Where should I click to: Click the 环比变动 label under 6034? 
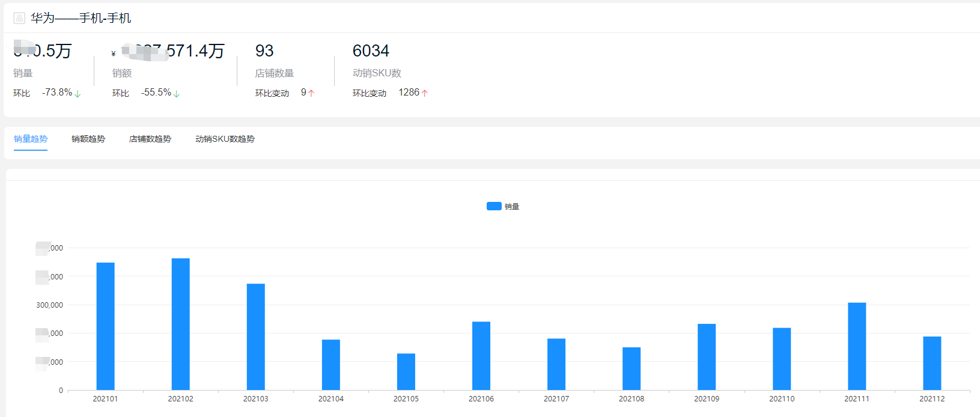(x=370, y=93)
